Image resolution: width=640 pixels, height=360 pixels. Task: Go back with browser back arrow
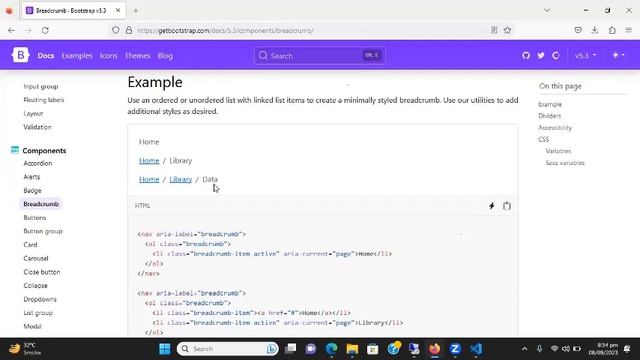[11, 30]
